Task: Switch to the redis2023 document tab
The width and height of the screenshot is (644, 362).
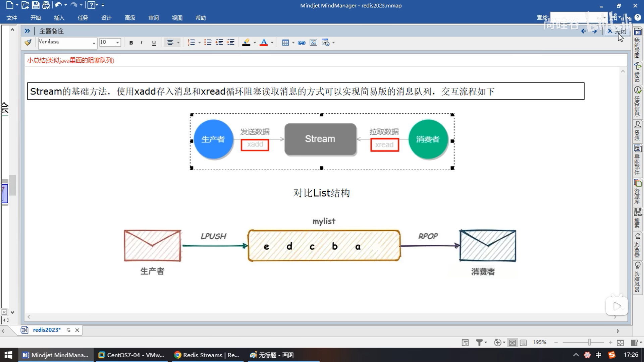Action: (47, 330)
